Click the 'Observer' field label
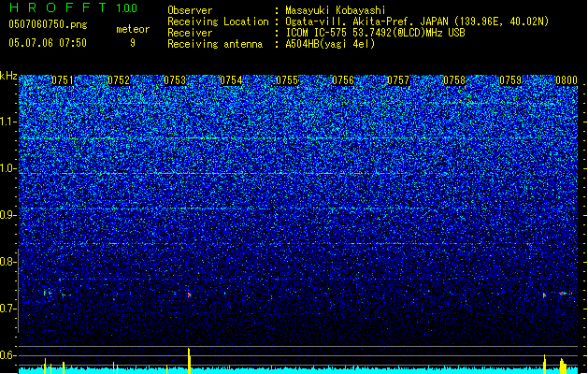Viewport: 588px width, 374px height. tap(190, 10)
